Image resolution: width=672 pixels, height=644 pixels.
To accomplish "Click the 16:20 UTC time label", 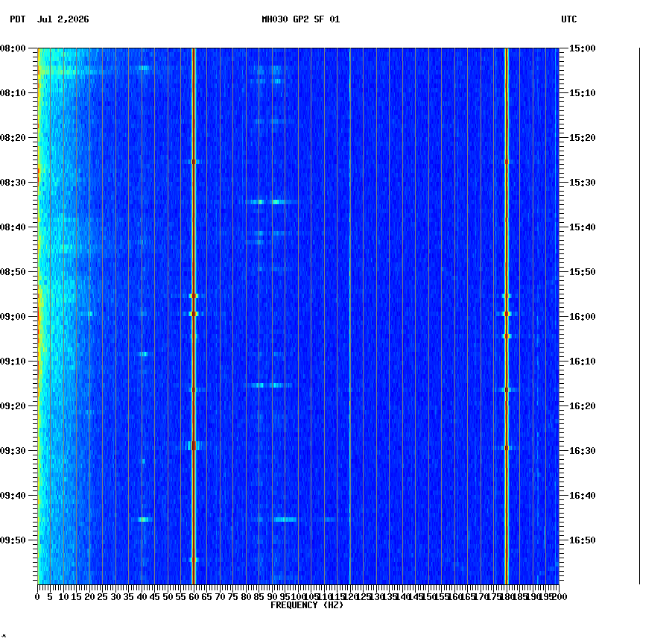I will (583, 406).
